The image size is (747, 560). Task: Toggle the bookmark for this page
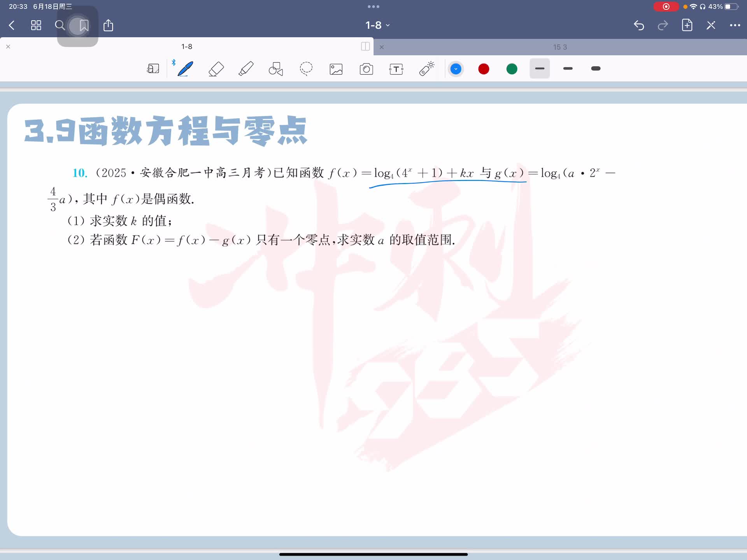(x=84, y=26)
